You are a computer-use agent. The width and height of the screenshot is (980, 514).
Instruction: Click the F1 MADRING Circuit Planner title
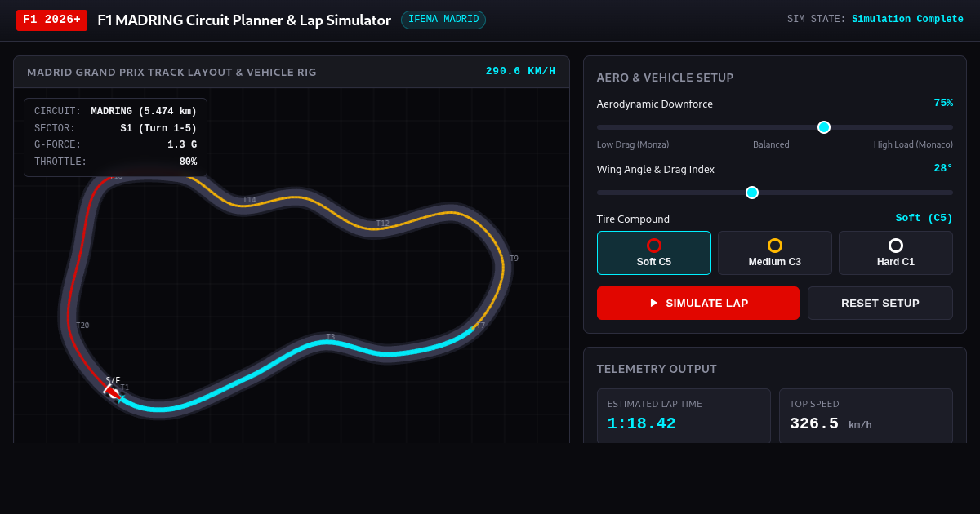click(244, 20)
